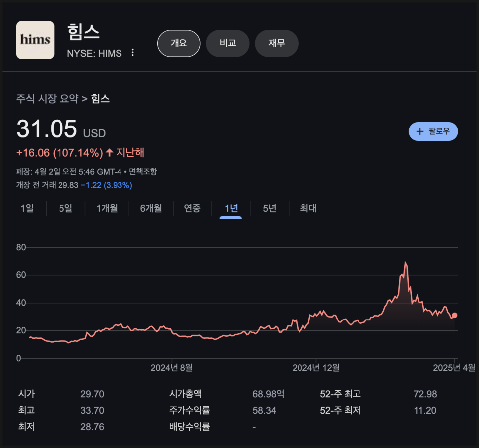Click the 주식 시장 요약 breadcrumb link

click(47, 98)
